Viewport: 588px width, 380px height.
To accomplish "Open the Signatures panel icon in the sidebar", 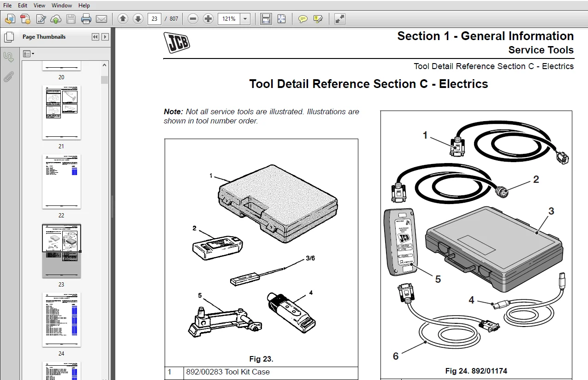I will 9,57.
